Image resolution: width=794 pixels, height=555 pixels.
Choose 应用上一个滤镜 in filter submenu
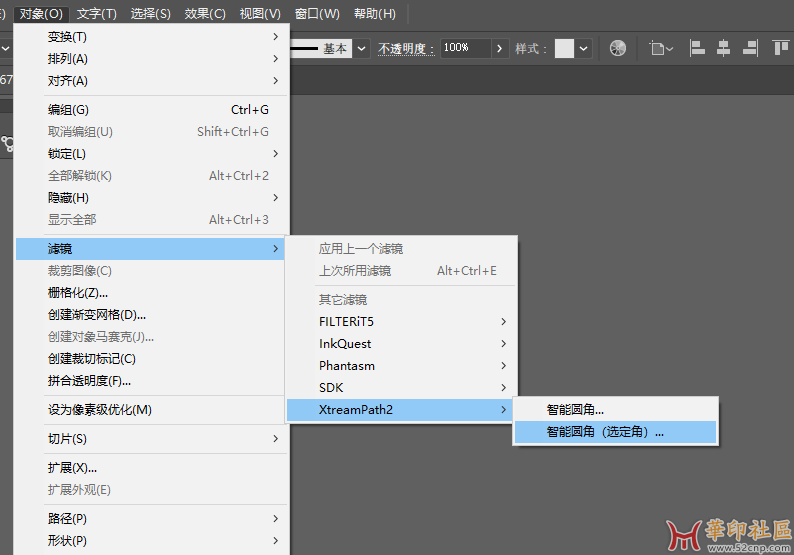click(401, 249)
